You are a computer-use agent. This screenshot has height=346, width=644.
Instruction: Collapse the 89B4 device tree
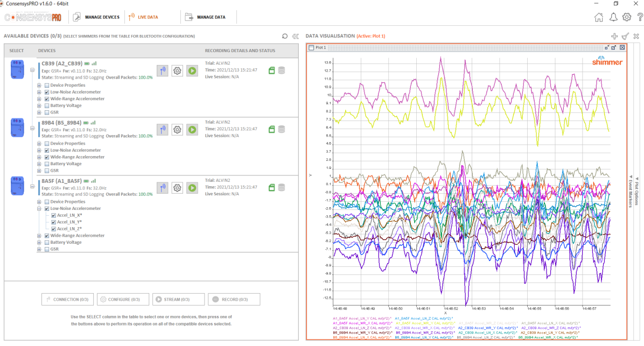pyautogui.click(x=32, y=129)
